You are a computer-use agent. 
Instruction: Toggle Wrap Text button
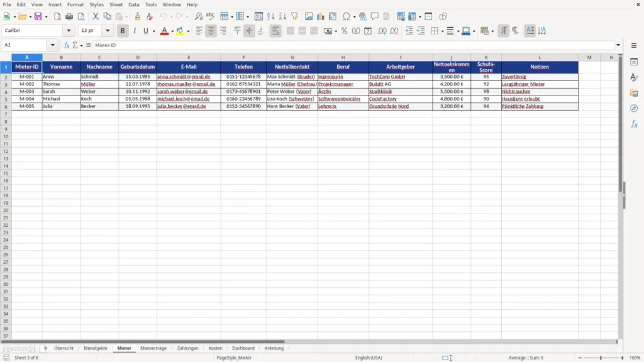click(x=275, y=31)
